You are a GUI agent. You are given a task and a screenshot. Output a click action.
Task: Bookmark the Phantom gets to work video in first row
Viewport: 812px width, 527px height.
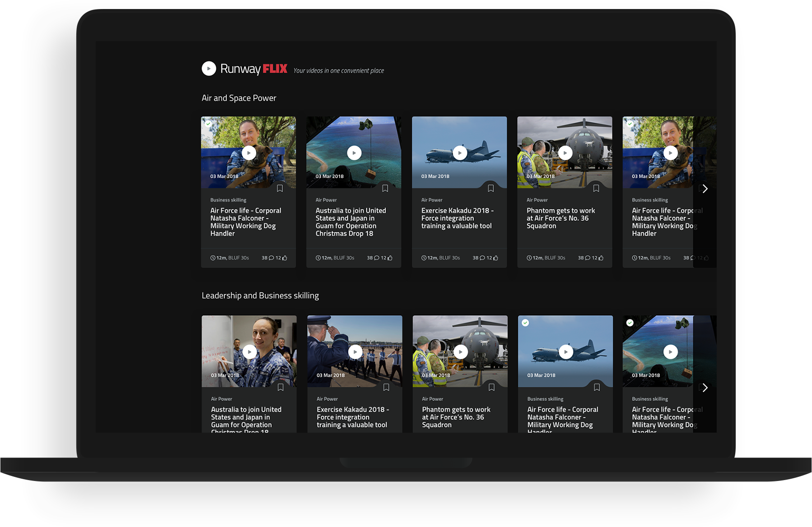pos(596,189)
